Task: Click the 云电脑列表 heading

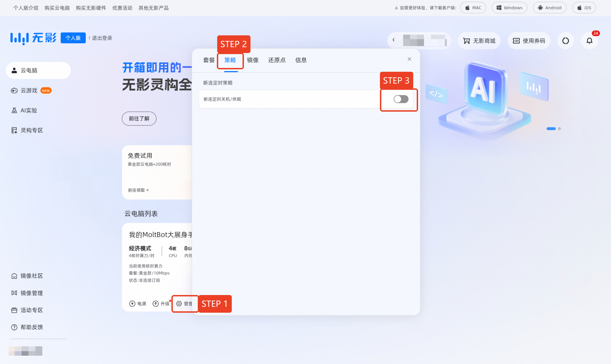Action: coord(141,214)
